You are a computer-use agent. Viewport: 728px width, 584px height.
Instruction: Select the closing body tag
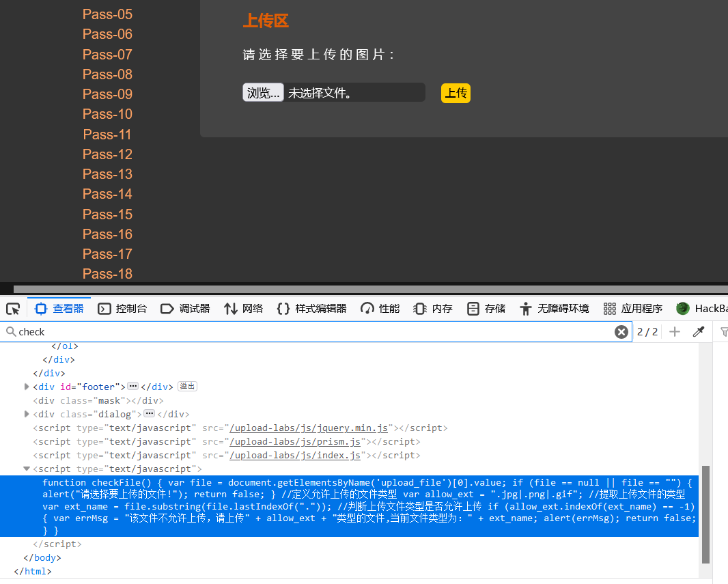click(42, 558)
